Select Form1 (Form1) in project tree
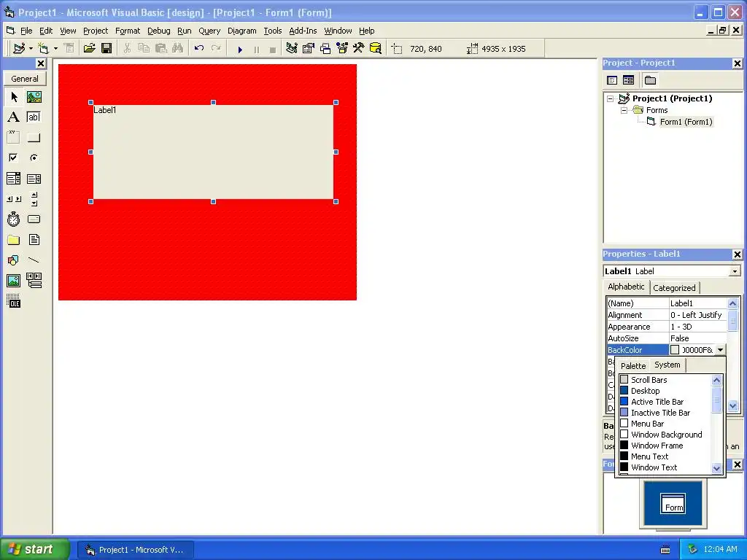The height and width of the screenshot is (560, 747). tap(686, 122)
